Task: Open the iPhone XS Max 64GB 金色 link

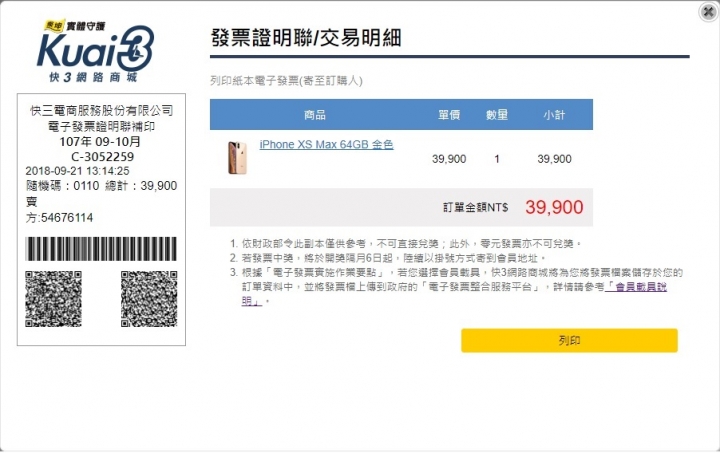Action: click(x=326, y=145)
